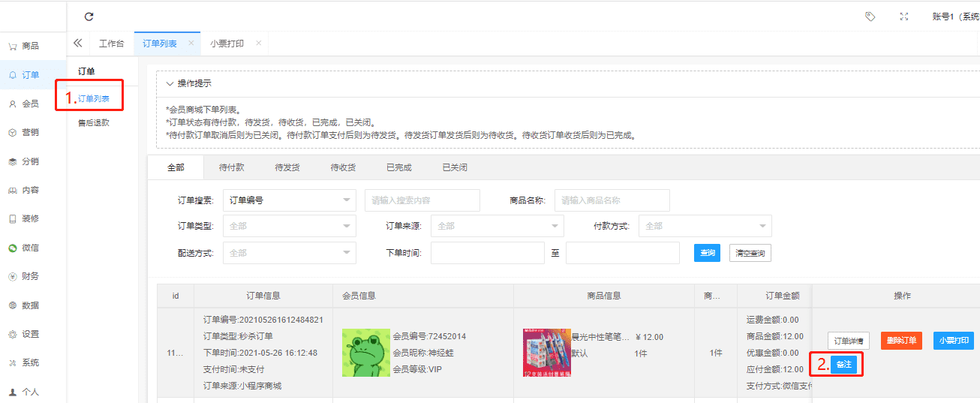Close the 小票打印 tab
Viewport: 980px width, 403px height.
coord(258,44)
